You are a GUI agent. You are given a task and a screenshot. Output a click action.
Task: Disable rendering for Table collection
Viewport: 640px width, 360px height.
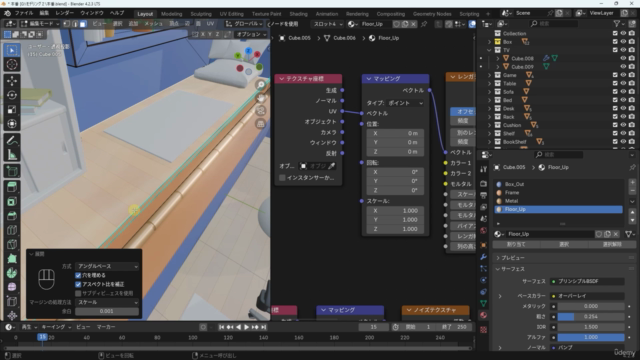pos(632,83)
